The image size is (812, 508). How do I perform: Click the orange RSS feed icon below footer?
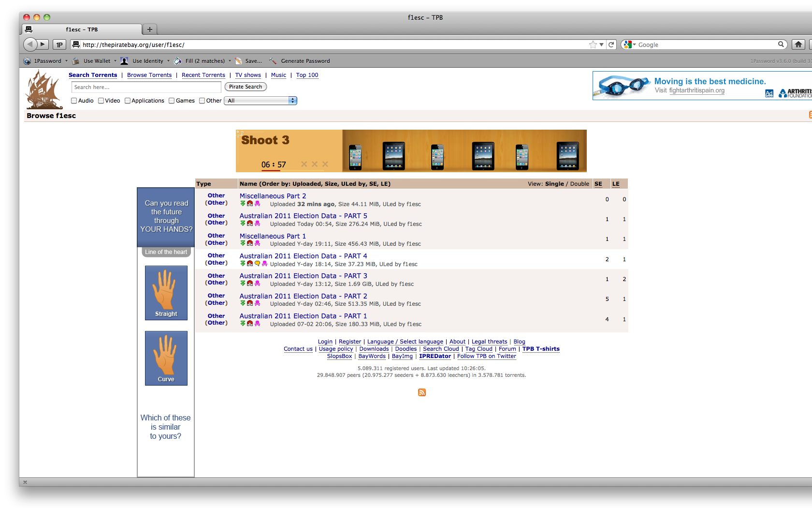click(422, 392)
